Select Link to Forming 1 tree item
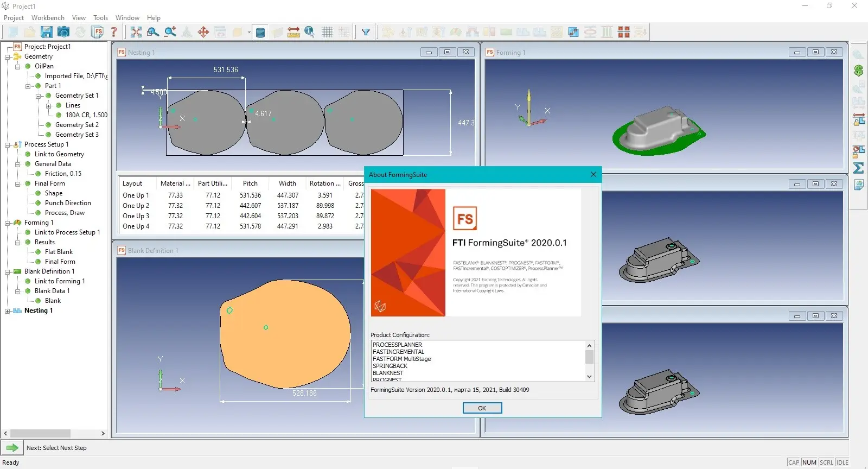Image resolution: width=868 pixels, height=469 pixels. (x=60, y=281)
